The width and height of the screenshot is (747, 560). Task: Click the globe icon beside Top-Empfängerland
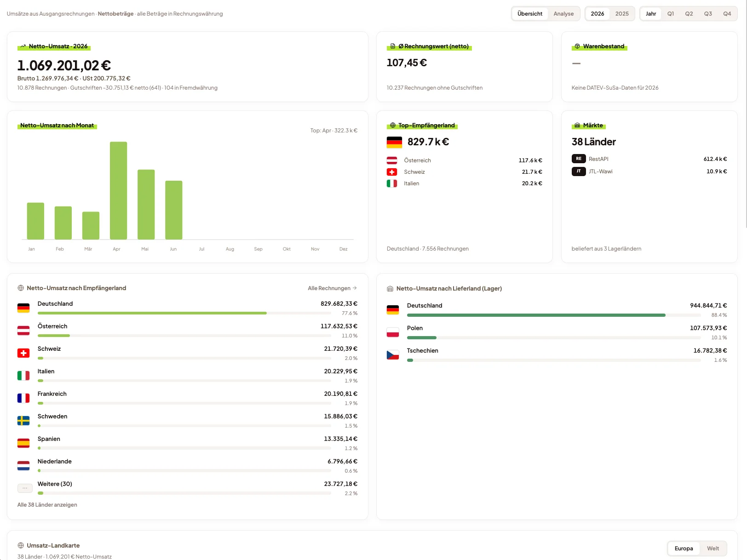(393, 126)
